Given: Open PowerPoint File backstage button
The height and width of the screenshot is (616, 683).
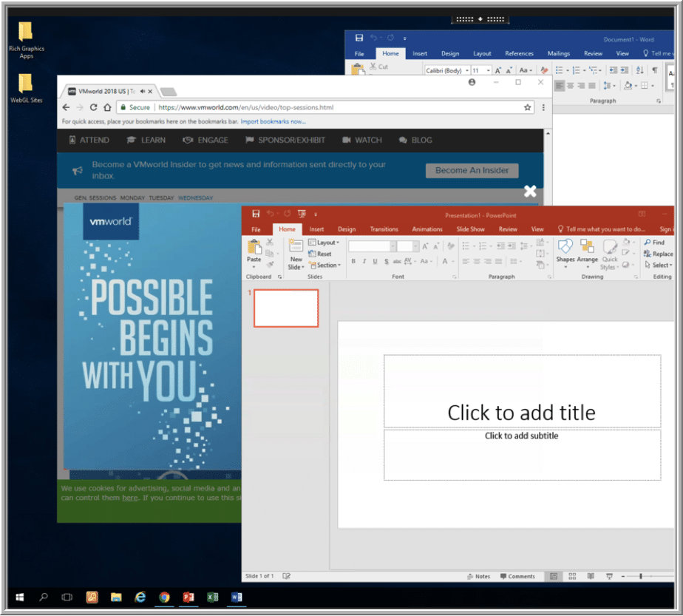Looking at the screenshot, I should coord(256,229).
